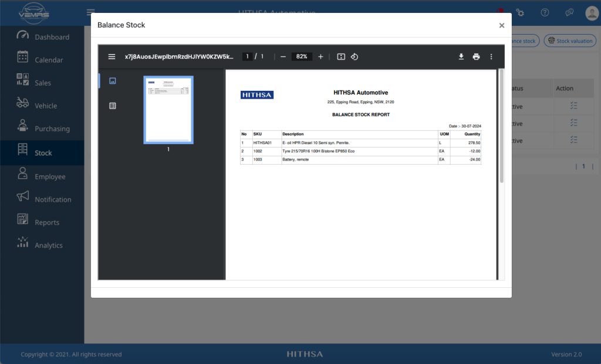Image resolution: width=601 pixels, height=364 pixels.
Task: Click the Vehicle car icon
Action: 23,102
